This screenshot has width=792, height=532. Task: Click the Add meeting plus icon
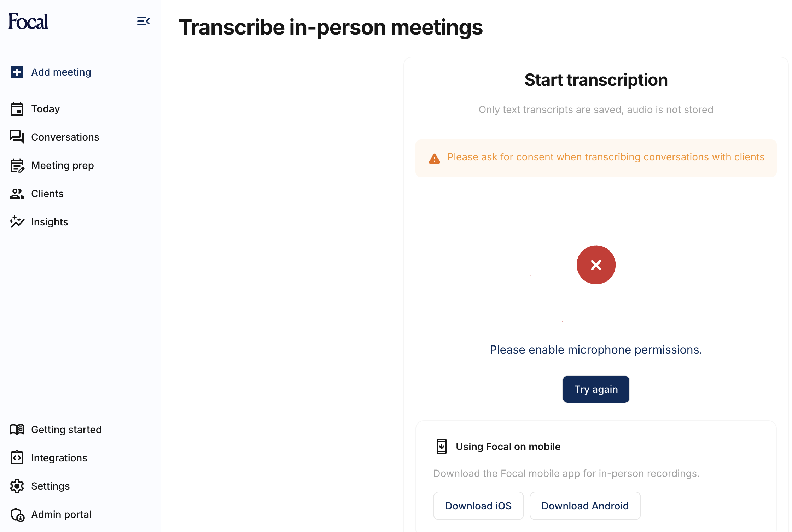tap(17, 72)
